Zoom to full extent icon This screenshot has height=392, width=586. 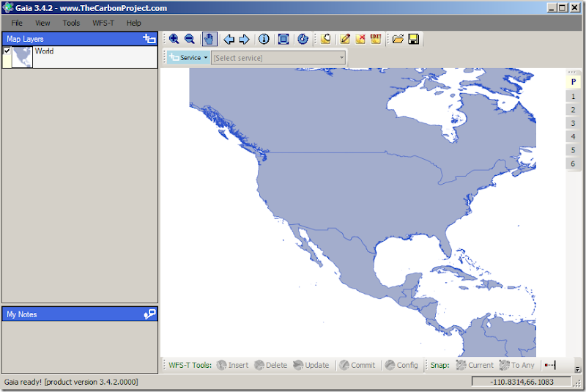[283, 40]
